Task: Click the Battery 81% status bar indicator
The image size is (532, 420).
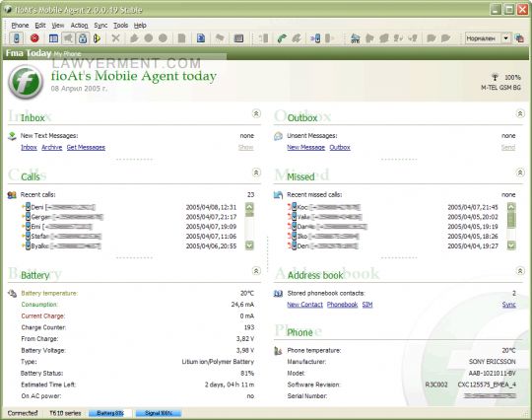Action: coord(110,413)
